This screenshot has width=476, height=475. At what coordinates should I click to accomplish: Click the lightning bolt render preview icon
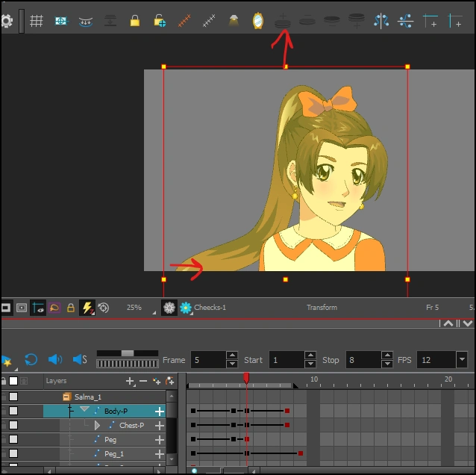click(87, 308)
